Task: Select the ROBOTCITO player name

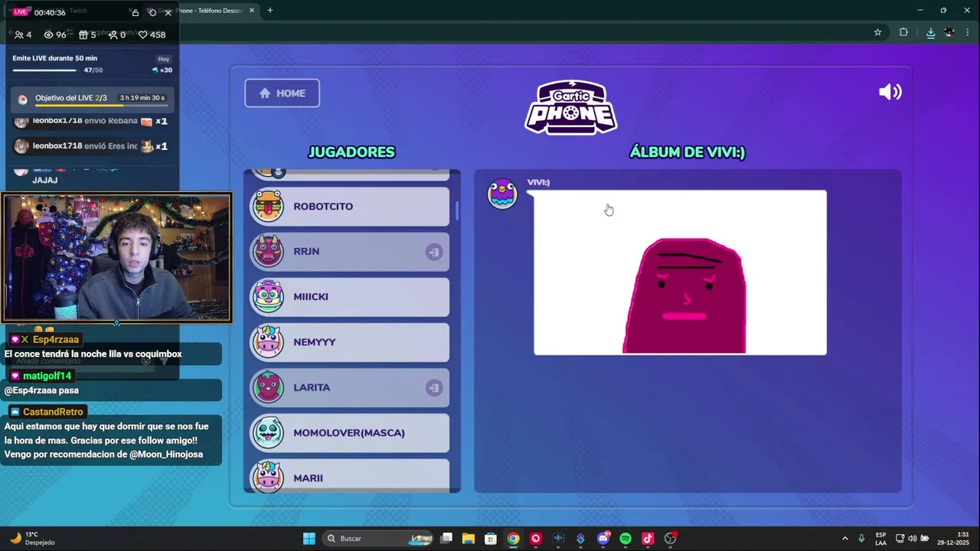Action: pos(323,207)
